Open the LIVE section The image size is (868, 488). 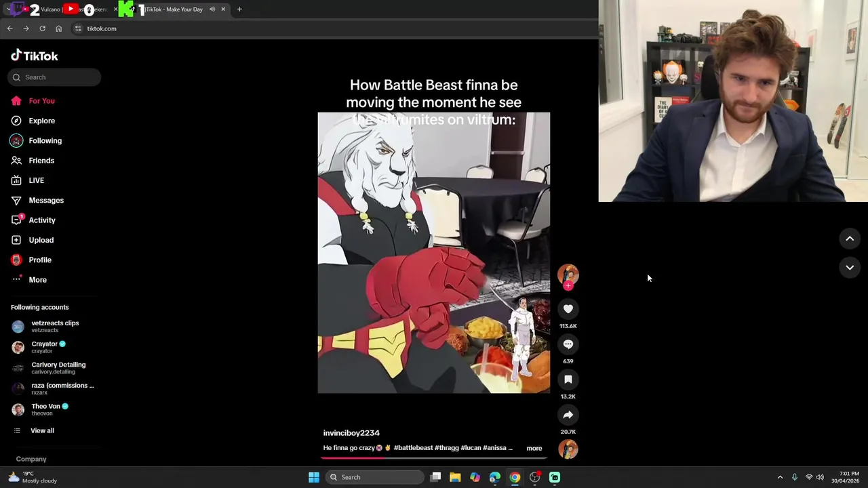pyautogui.click(x=27, y=180)
